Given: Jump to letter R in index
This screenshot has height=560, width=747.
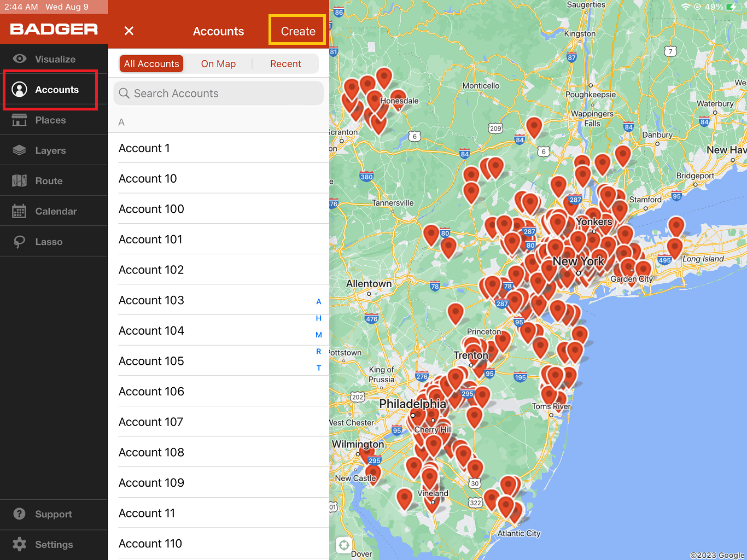Looking at the screenshot, I should (319, 352).
